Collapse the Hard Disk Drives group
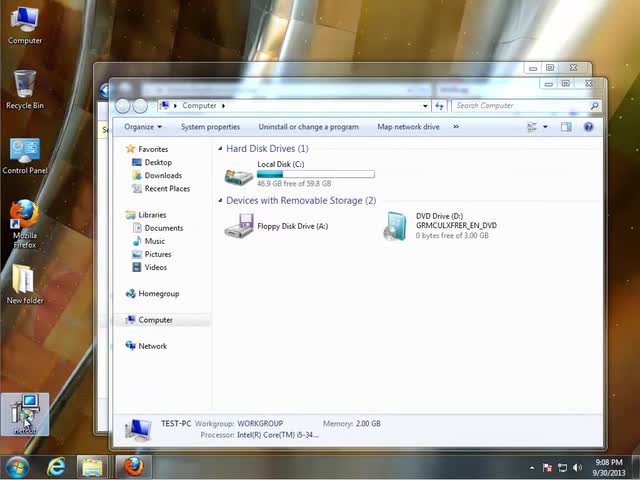Viewport: 640px width, 480px height. 220,149
